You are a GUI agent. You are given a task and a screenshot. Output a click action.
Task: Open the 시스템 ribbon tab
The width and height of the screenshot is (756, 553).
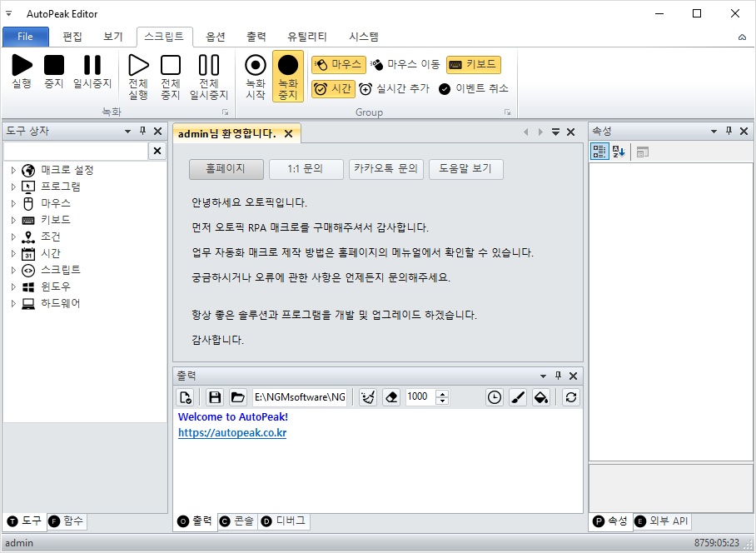[364, 37]
